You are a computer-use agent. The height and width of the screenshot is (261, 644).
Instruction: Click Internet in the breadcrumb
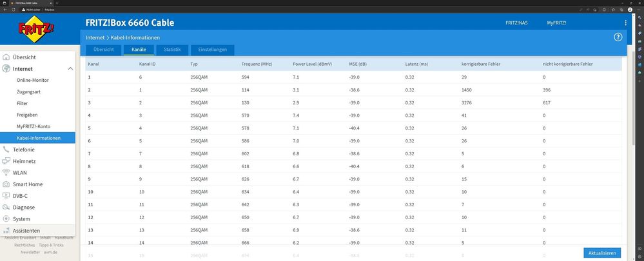[x=95, y=38]
